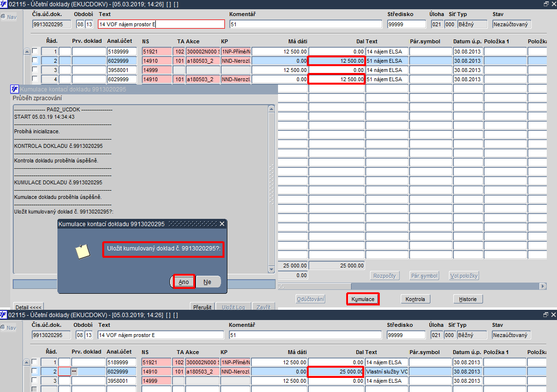
Task: Click the Text field with VOF nájem
Action: tap(162, 24)
